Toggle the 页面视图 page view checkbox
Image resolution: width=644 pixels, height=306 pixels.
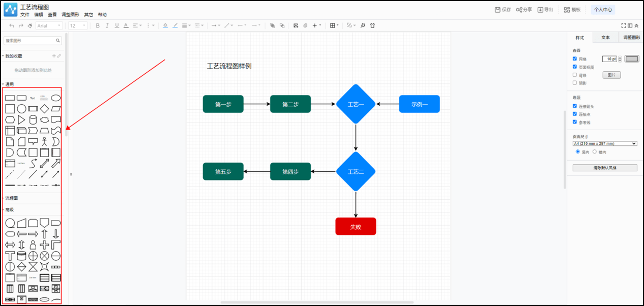point(575,67)
